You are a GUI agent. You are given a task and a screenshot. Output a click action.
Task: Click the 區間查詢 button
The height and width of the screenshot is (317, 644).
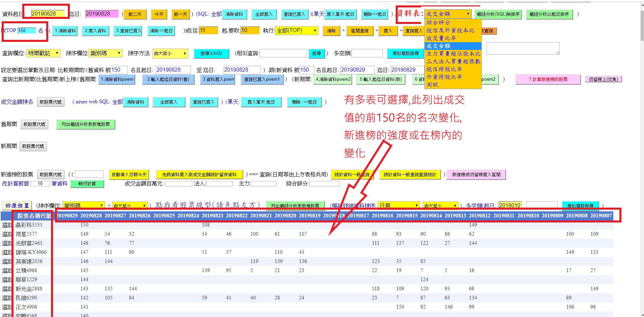click(x=360, y=31)
